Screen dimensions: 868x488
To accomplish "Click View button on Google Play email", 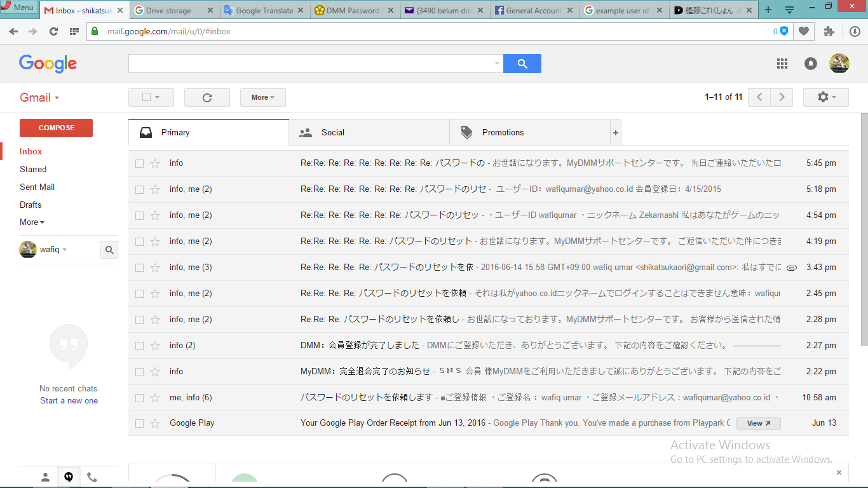I will pos(758,423).
